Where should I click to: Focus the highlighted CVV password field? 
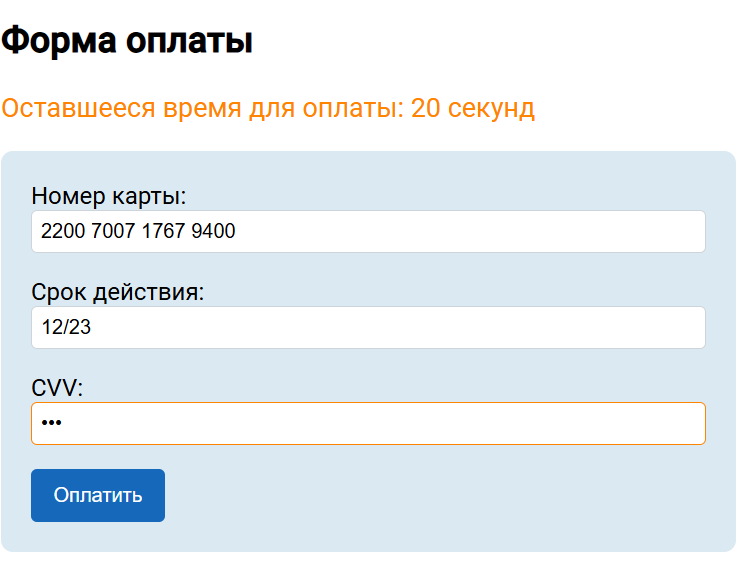(x=368, y=423)
